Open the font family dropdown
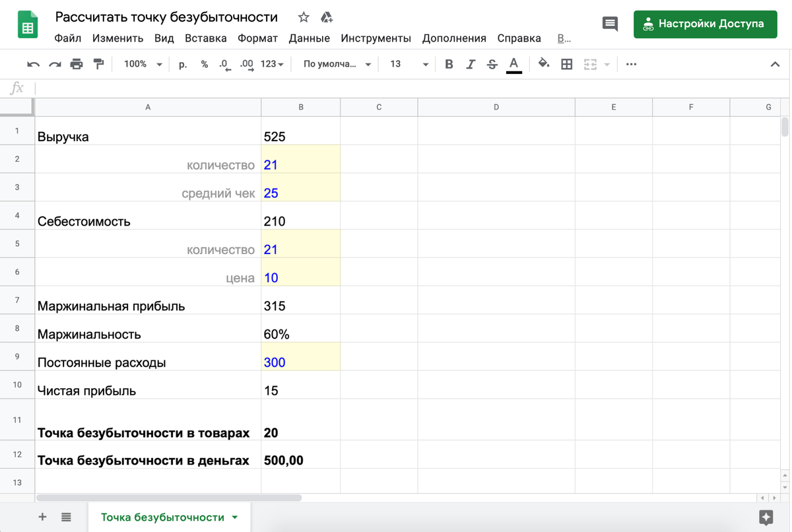The width and height of the screenshot is (792, 532). [337, 64]
